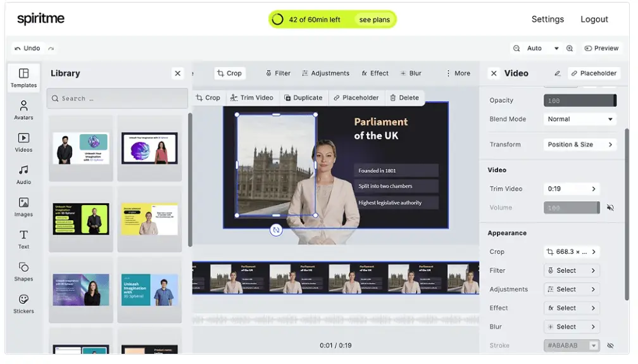Expand the Adjustments Select option

click(x=572, y=289)
